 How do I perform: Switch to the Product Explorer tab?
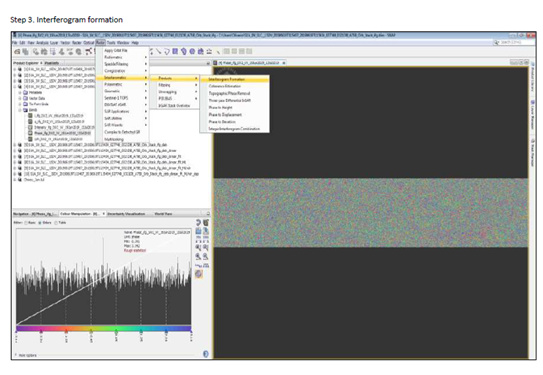pyautogui.click(x=26, y=63)
